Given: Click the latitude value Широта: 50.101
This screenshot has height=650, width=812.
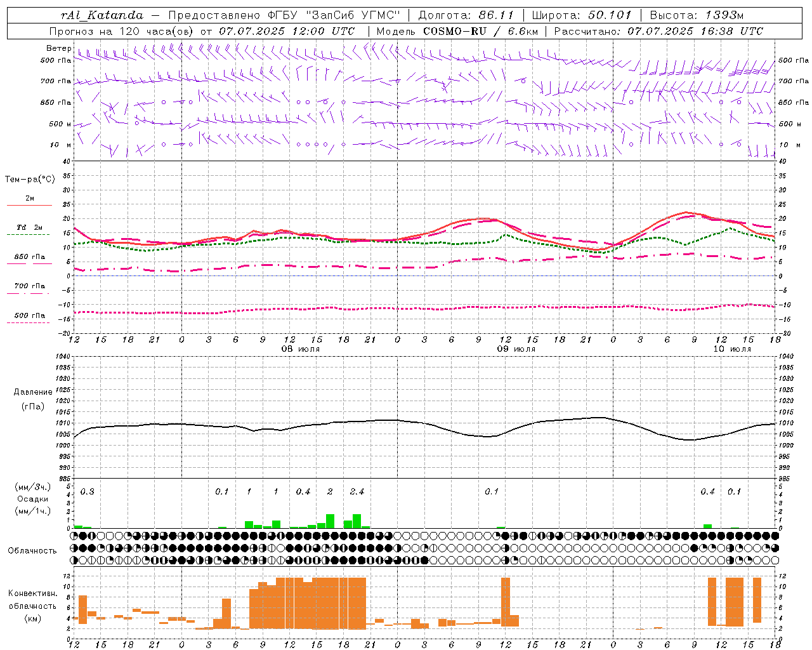Looking at the screenshot, I should [582, 15].
